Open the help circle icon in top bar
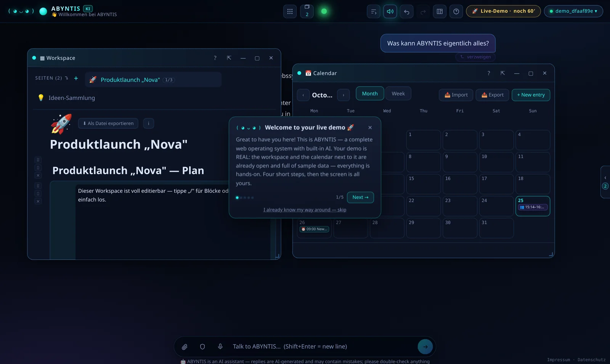Image resolution: width=610 pixels, height=364 pixels. tap(456, 11)
